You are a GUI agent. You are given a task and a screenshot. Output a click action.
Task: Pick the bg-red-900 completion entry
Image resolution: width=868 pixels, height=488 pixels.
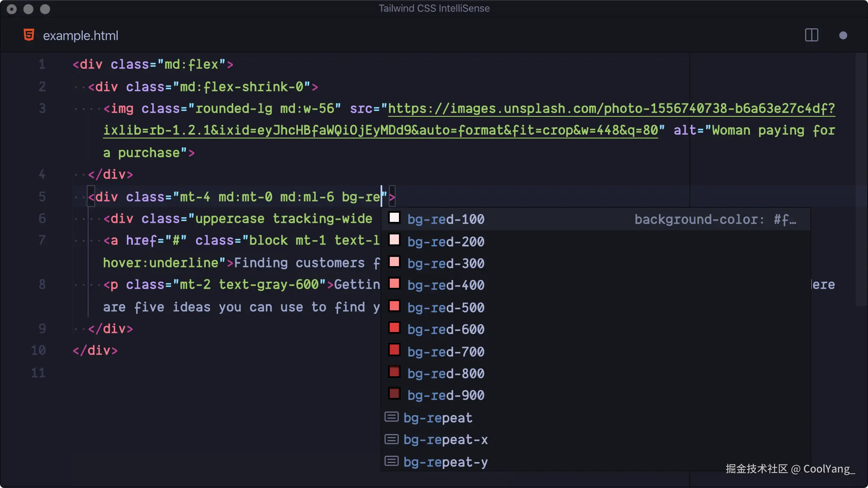pos(446,395)
